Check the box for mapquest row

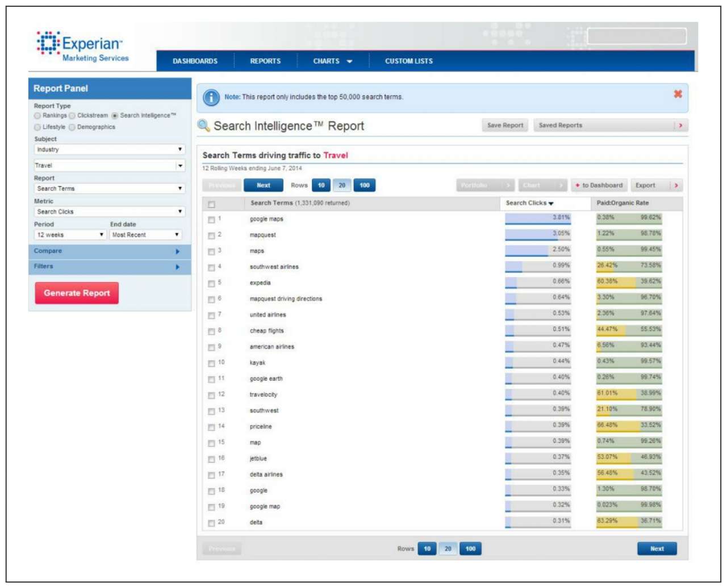point(211,236)
